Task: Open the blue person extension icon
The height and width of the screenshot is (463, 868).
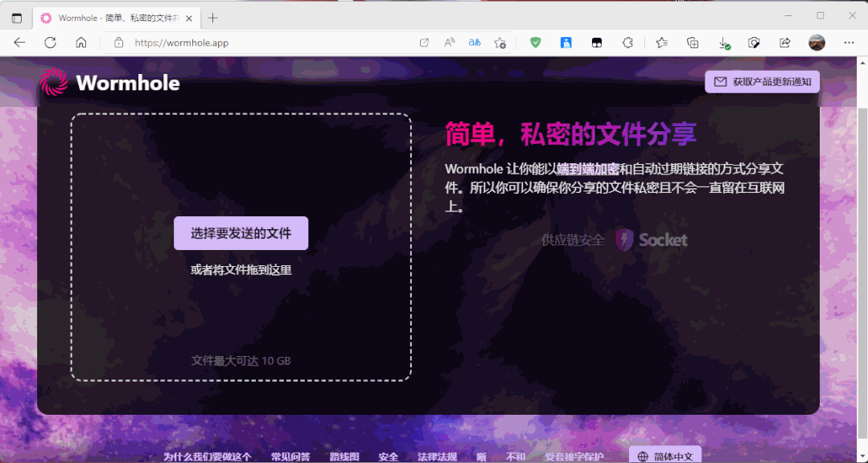Action: pyautogui.click(x=566, y=43)
